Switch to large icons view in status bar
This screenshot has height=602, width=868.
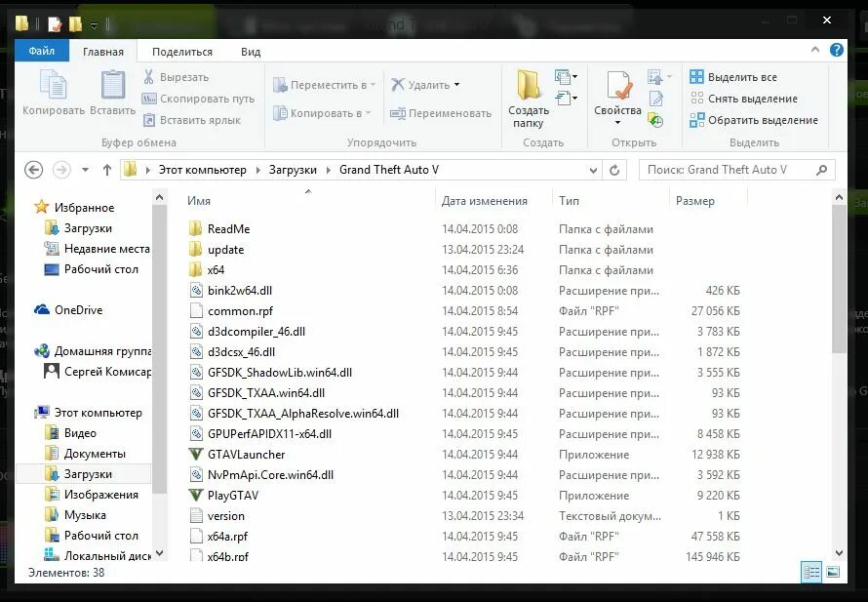pos(833,572)
